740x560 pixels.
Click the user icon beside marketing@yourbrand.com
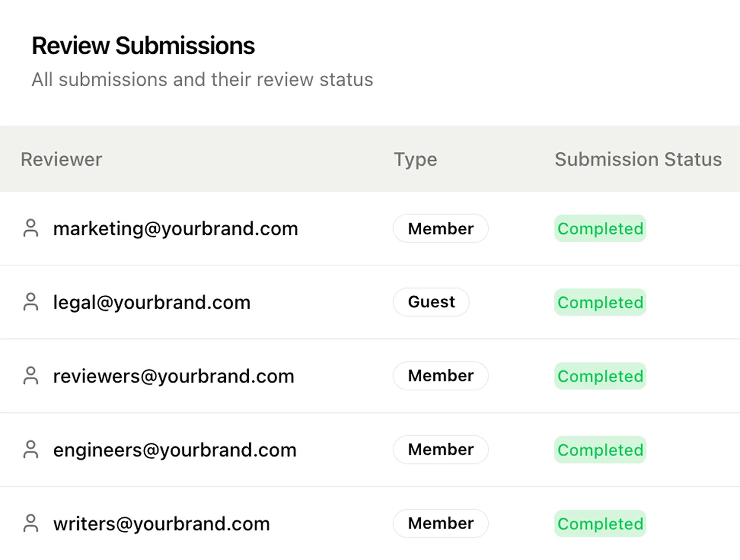click(31, 228)
